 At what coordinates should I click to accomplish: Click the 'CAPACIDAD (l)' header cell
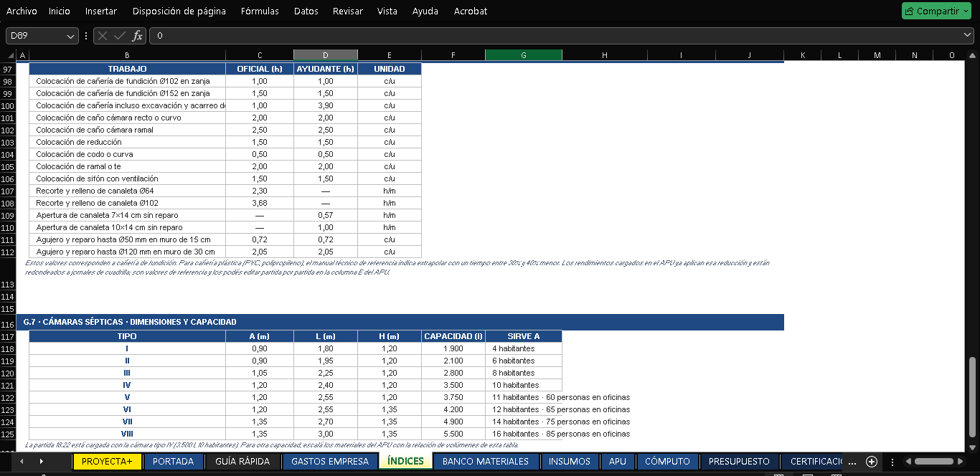tap(453, 336)
